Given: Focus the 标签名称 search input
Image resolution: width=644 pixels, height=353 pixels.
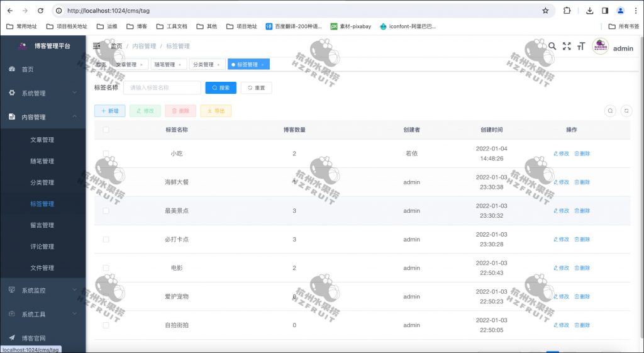Looking at the screenshot, I should point(162,87).
